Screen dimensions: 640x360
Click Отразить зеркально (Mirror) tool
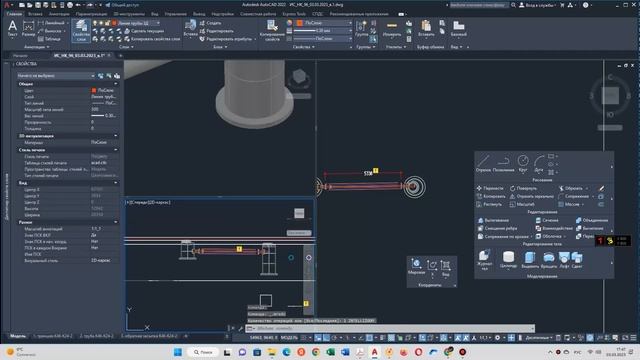tap(531, 196)
